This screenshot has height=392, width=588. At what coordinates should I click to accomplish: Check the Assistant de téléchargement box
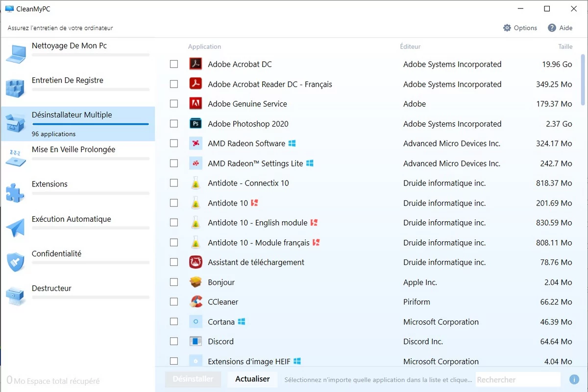point(174,262)
